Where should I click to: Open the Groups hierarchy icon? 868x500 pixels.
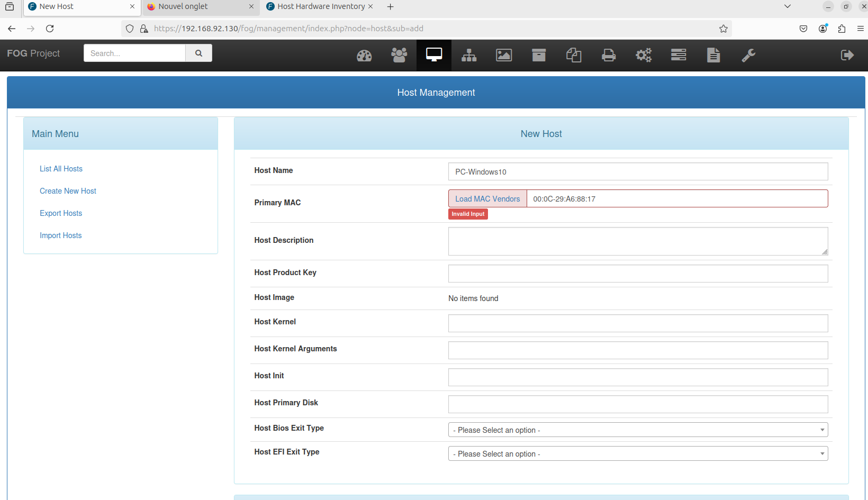[x=469, y=55]
